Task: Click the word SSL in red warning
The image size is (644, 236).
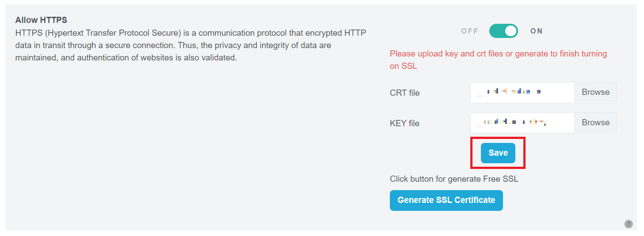Action: pos(409,66)
